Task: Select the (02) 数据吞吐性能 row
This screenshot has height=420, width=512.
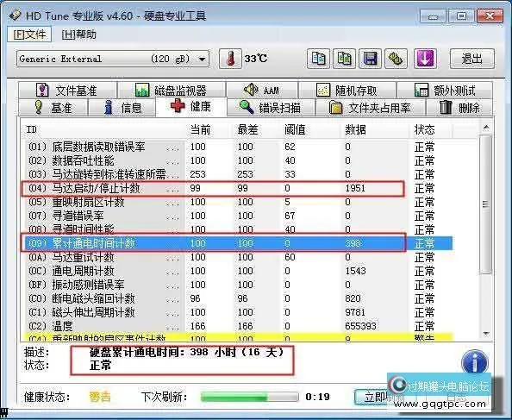Action: pos(239,160)
